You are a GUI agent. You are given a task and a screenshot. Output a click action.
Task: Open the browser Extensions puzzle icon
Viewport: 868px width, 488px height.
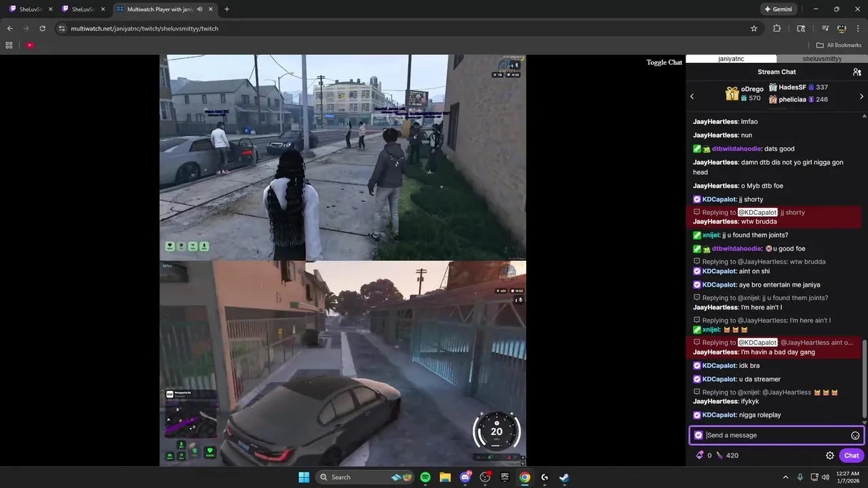(x=777, y=28)
